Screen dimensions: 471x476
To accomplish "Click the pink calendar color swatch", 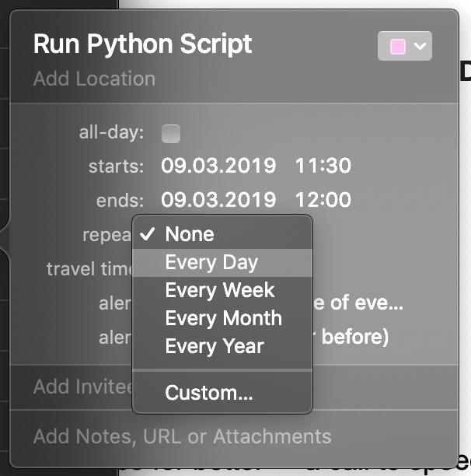I will click(398, 47).
